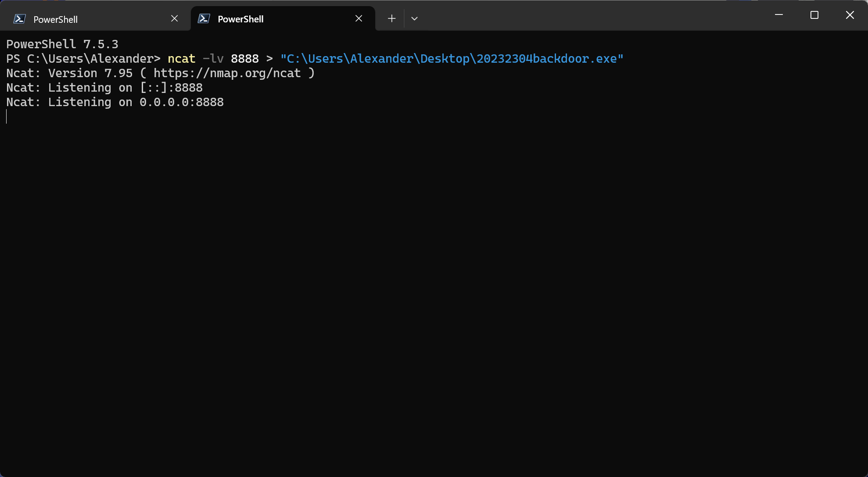Open the https://nmap.org/ncat link
This screenshot has height=477, width=868.
click(x=227, y=73)
